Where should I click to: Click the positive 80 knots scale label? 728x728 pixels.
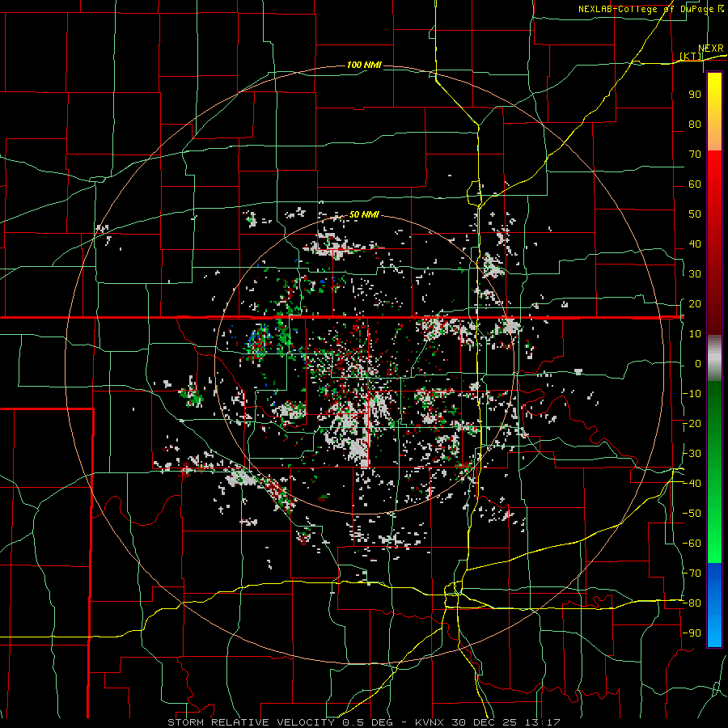coord(695,125)
